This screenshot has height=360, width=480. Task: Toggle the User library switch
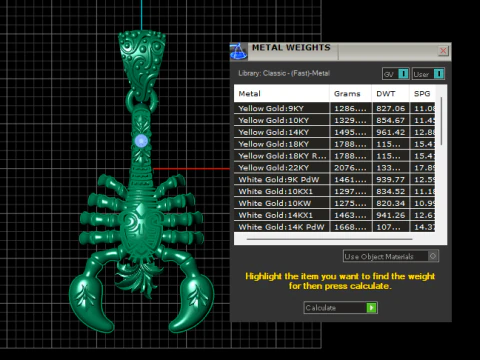[428, 74]
